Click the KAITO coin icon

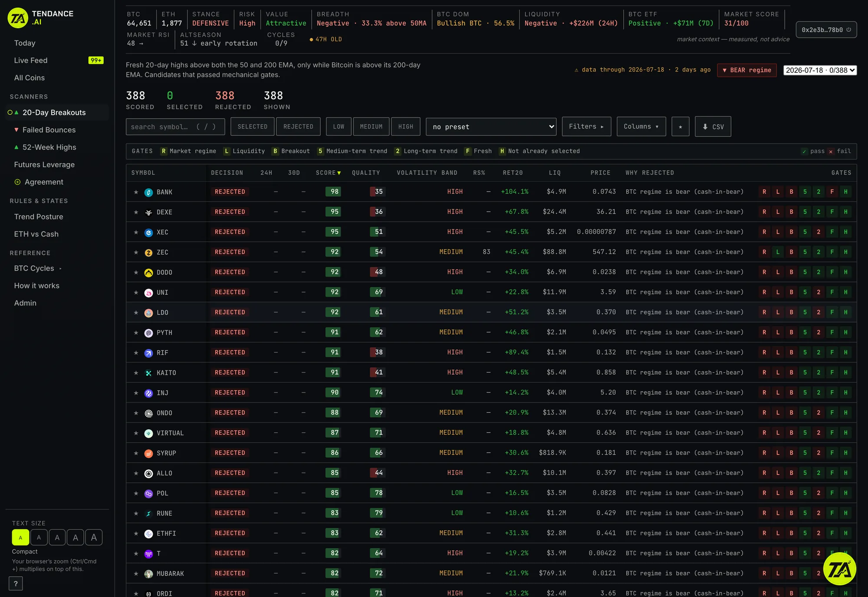(148, 373)
